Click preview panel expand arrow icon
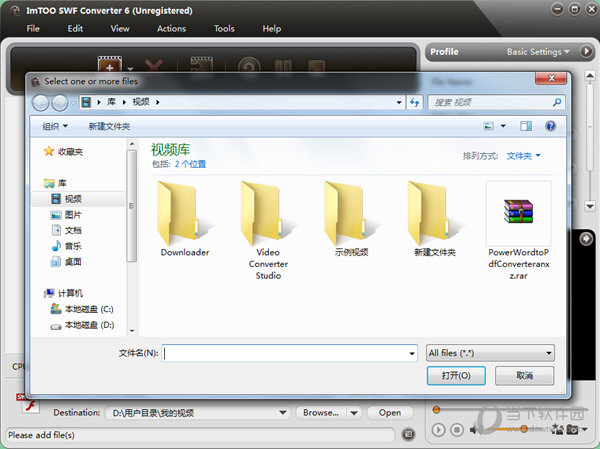The width and height of the screenshot is (600, 449). pos(586,239)
